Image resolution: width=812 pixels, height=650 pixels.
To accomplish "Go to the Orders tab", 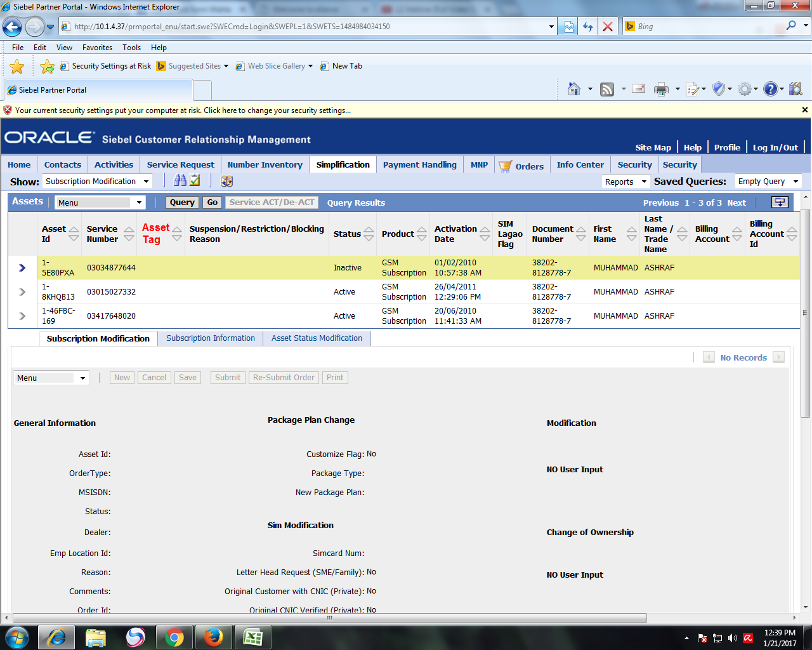I will (521, 165).
